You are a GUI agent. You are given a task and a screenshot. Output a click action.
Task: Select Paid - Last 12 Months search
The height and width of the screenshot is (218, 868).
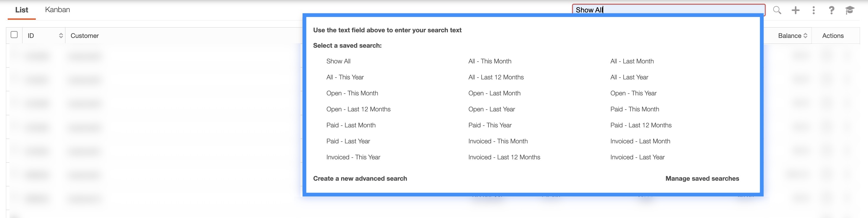click(x=640, y=125)
